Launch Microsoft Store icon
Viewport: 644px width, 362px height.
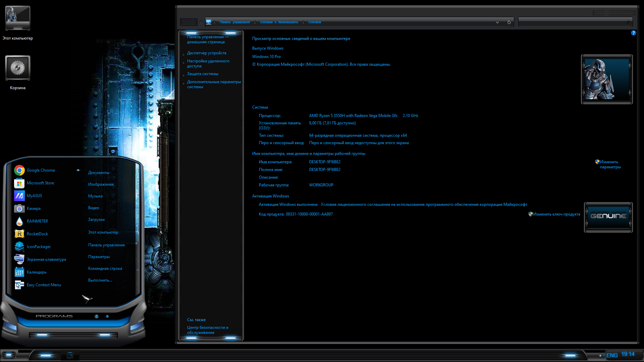pyautogui.click(x=19, y=183)
